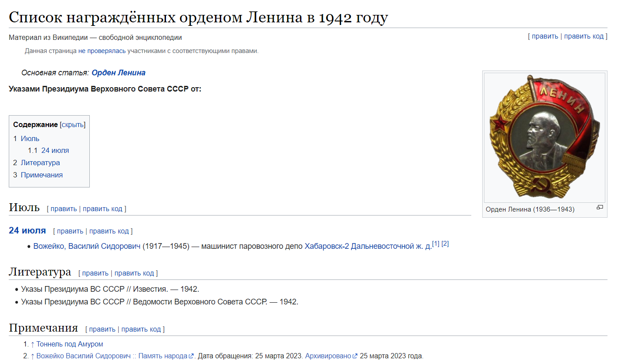Image resolution: width=618 pixels, height=364 pixels.
Task: Open the "Дальневосточной ж. д." link
Action: click(391, 246)
